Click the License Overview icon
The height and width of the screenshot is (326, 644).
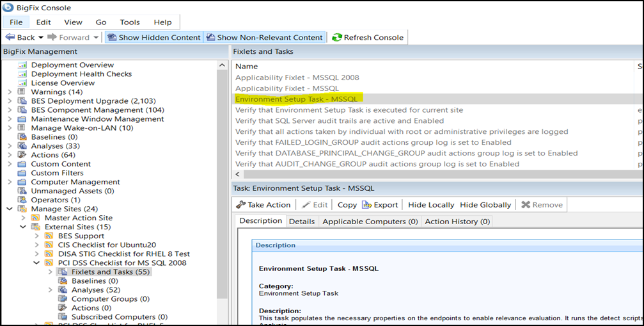click(22, 83)
